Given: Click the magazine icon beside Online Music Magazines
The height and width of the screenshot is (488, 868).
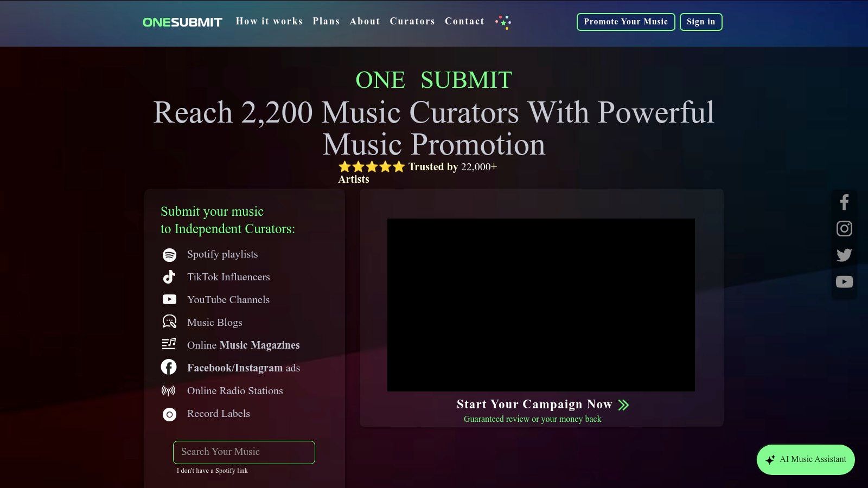Looking at the screenshot, I should point(169,344).
